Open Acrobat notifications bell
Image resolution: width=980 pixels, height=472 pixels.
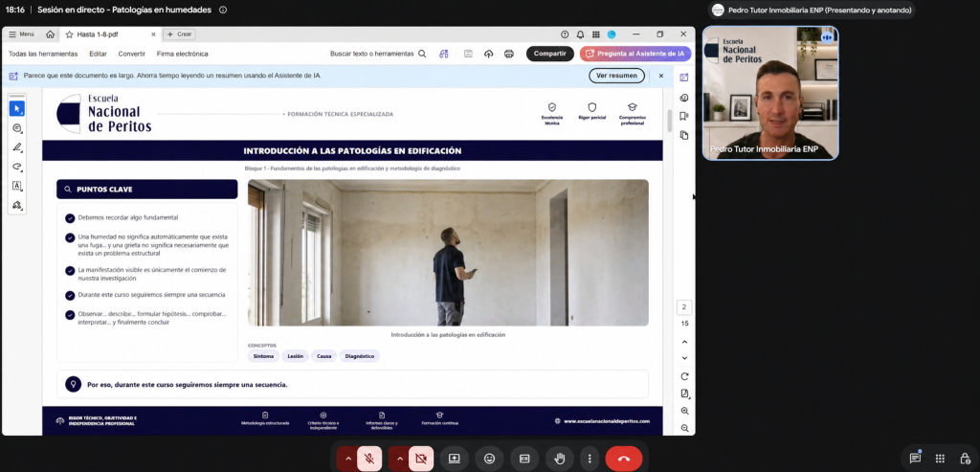click(581, 34)
